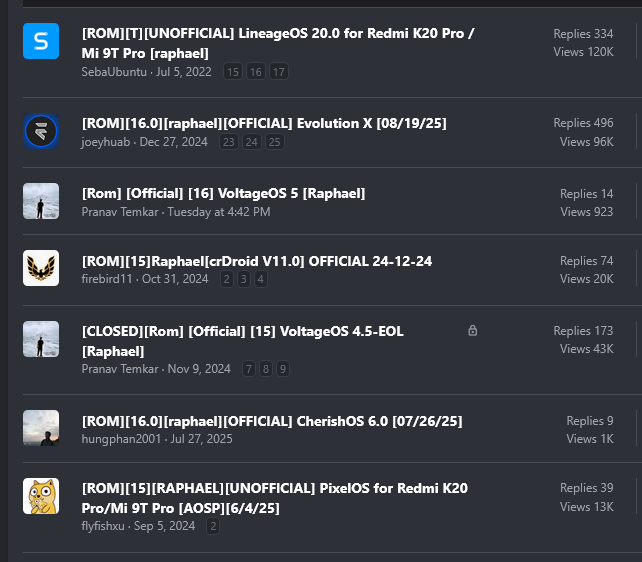Image resolution: width=642 pixels, height=562 pixels.
Task: Open joeyhuab's Evolution X avatar icon
Action: click(41, 131)
